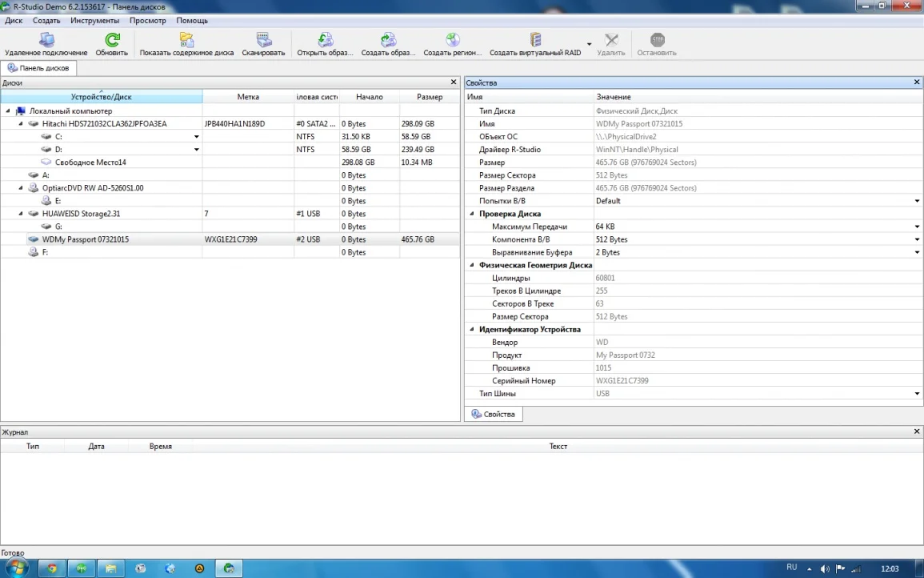This screenshot has width=924, height=578.
Task: Click the Create image toolbar icon
Action: 388,41
